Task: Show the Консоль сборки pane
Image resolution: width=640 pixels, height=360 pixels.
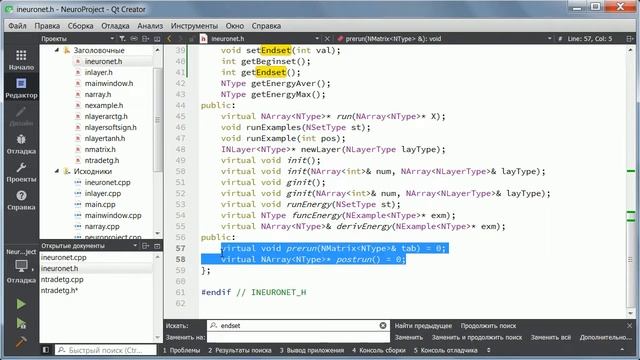Action: 379,350
